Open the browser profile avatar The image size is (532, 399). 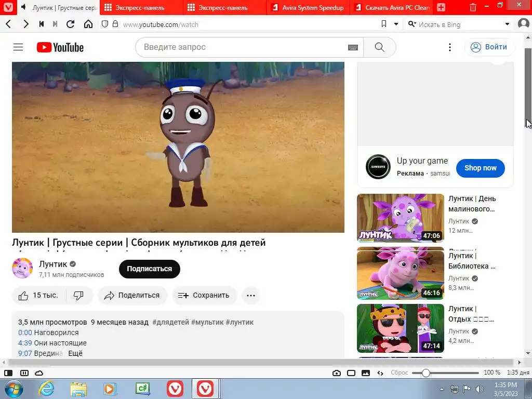[524, 24]
